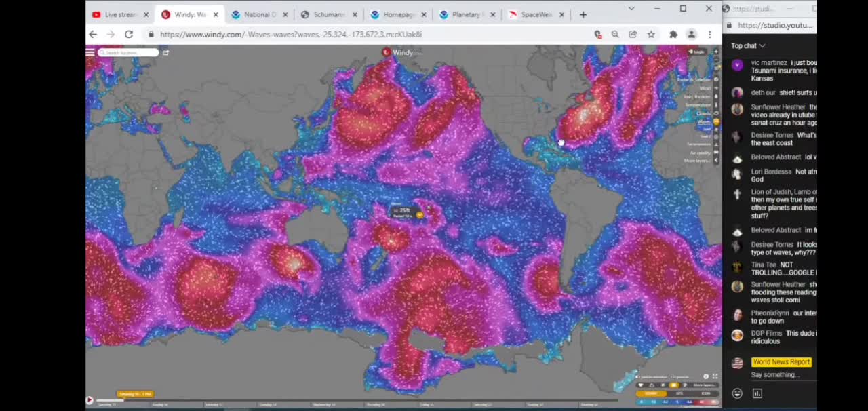
Task: Click the share icon beside search field
Action: tap(165, 52)
